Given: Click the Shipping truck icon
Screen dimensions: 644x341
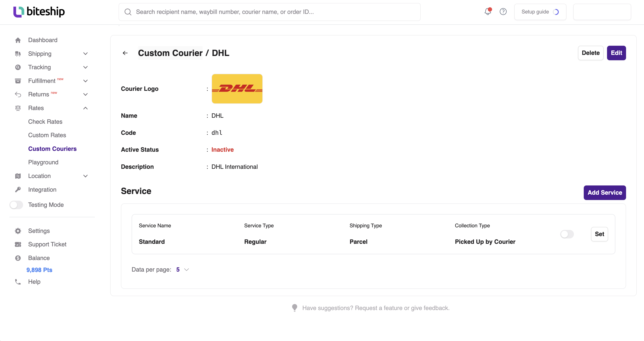Looking at the screenshot, I should (18, 54).
